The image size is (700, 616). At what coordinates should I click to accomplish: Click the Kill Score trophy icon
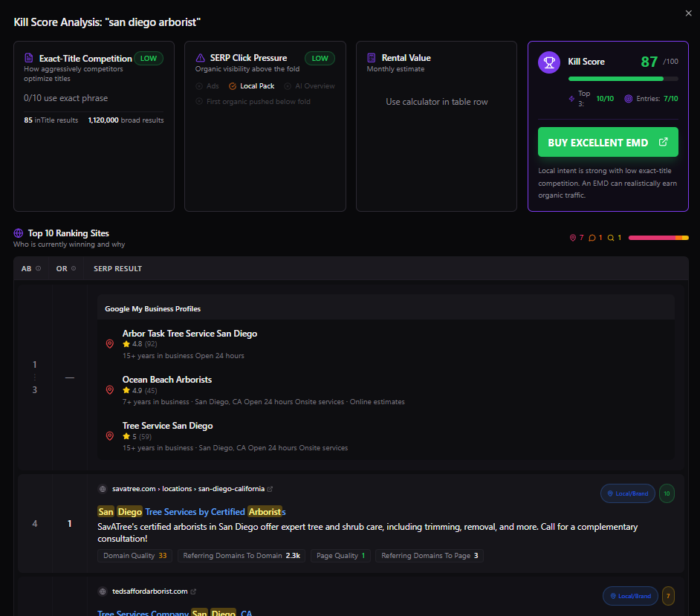coord(548,62)
